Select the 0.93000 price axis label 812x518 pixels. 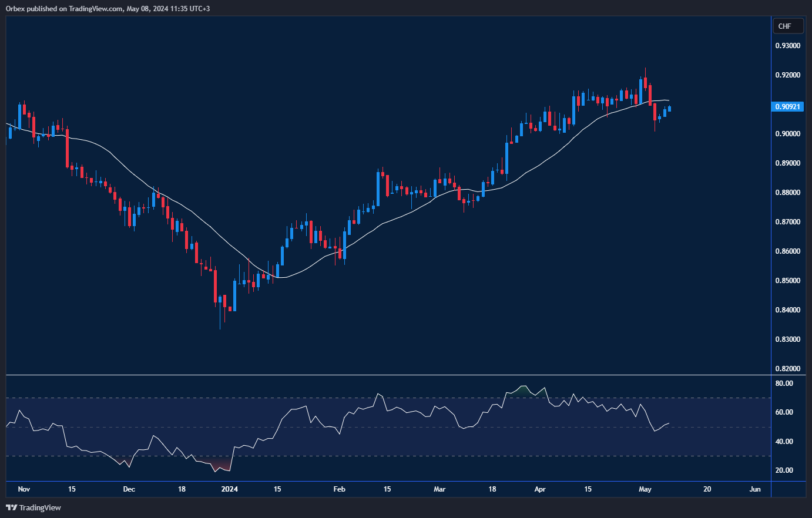tap(787, 46)
